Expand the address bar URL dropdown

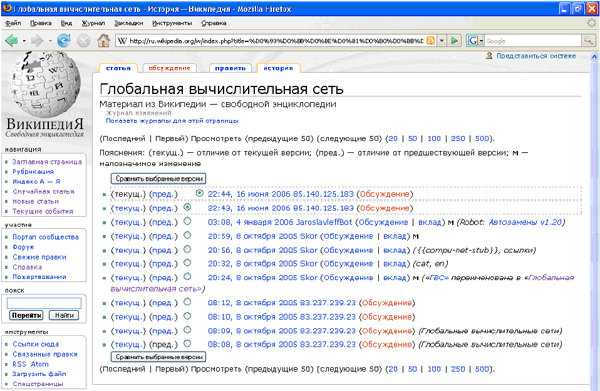click(x=442, y=41)
